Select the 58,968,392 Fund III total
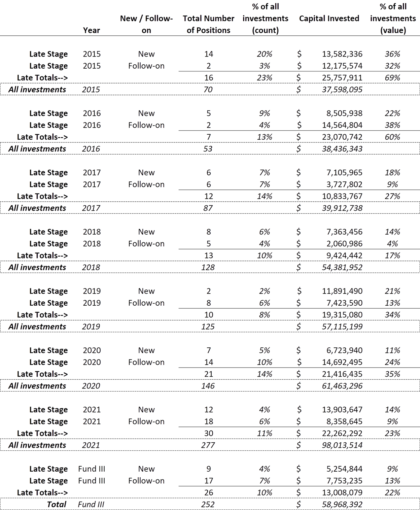Screen dimensions: 420x510 342,504
